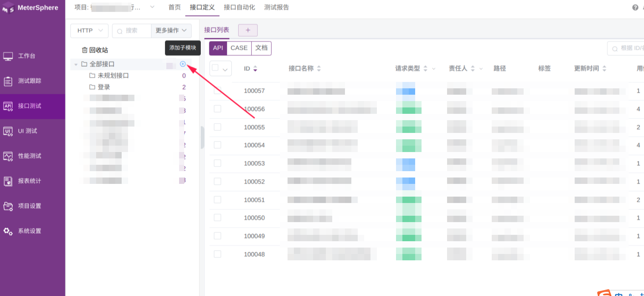Collapse the 全部接口 tree node
Image resolution: width=644 pixels, height=296 pixels.
[76, 65]
